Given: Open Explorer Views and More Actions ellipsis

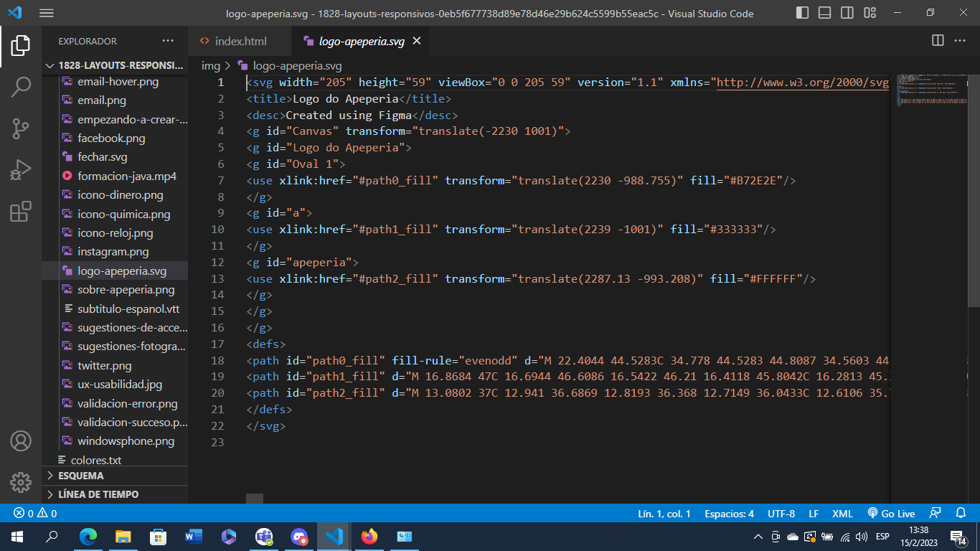Looking at the screenshot, I should [168, 41].
